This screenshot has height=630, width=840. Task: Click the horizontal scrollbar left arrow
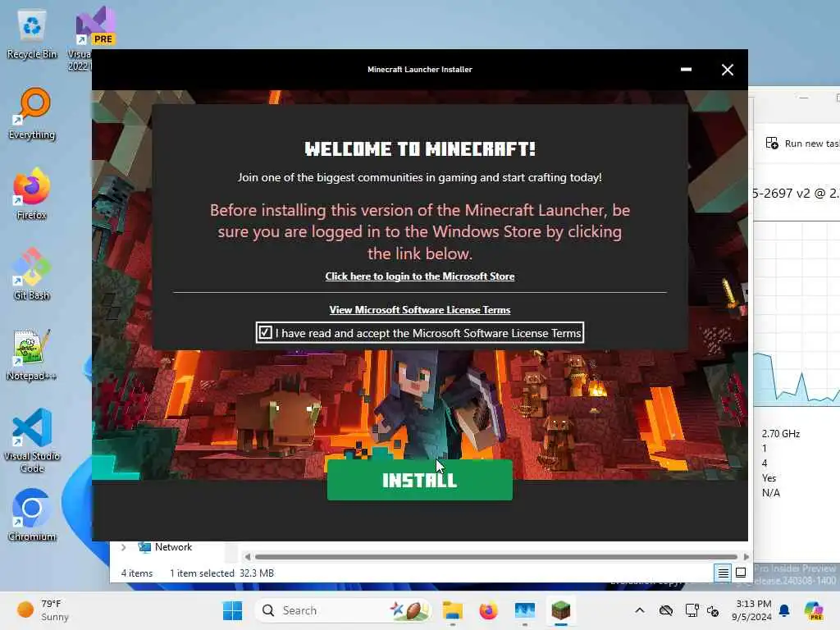click(x=248, y=557)
